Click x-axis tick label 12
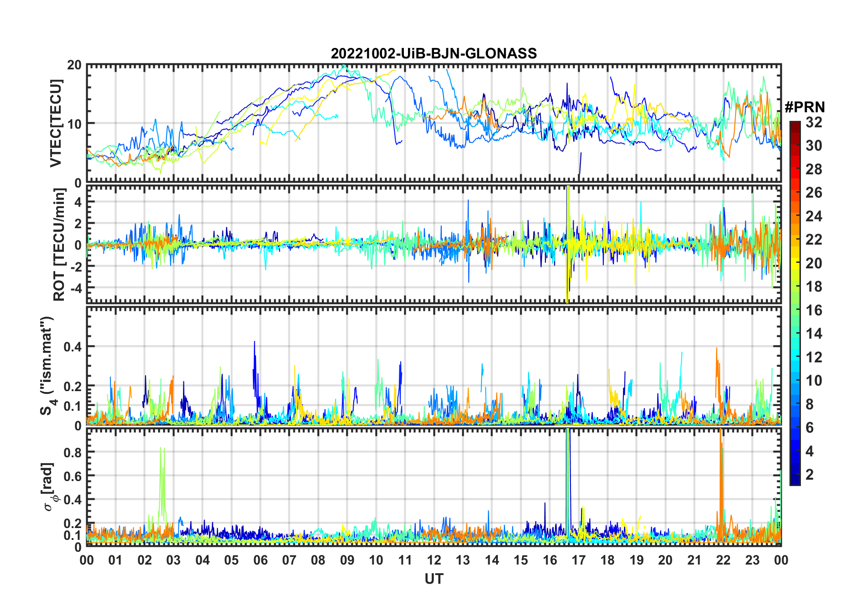The width and height of the screenshot is (868, 607). point(434,560)
